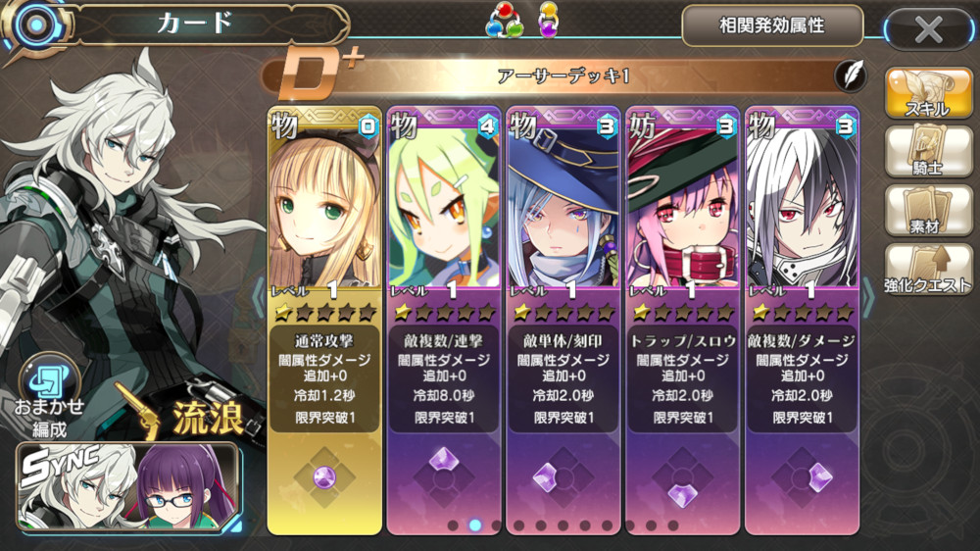The image size is (980, 551).
Task: Go to next deck with right chevron
Action: (868, 296)
